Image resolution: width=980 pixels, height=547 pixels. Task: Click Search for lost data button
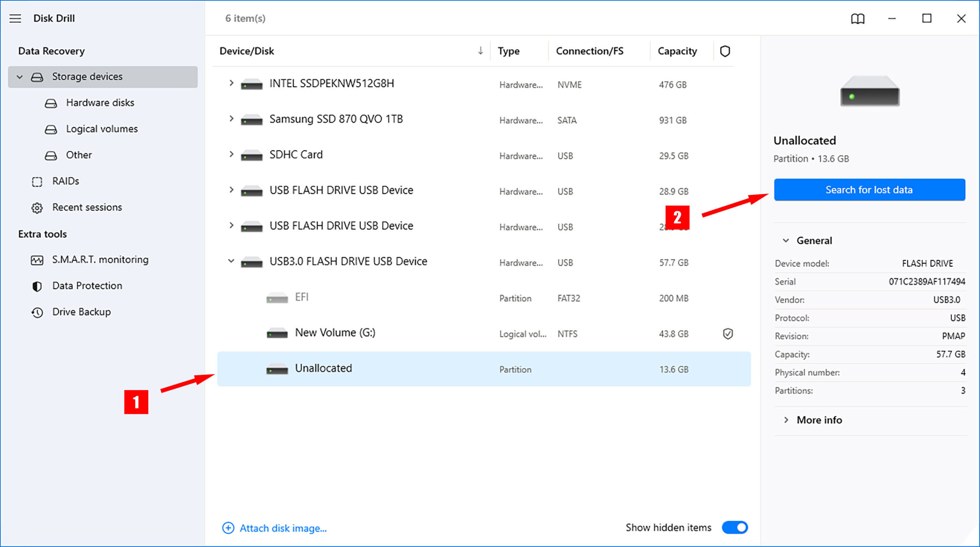(869, 190)
